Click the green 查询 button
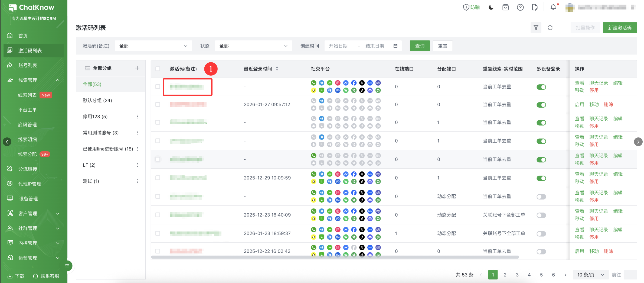The image size is (644, 283). (x=420, y=46)
